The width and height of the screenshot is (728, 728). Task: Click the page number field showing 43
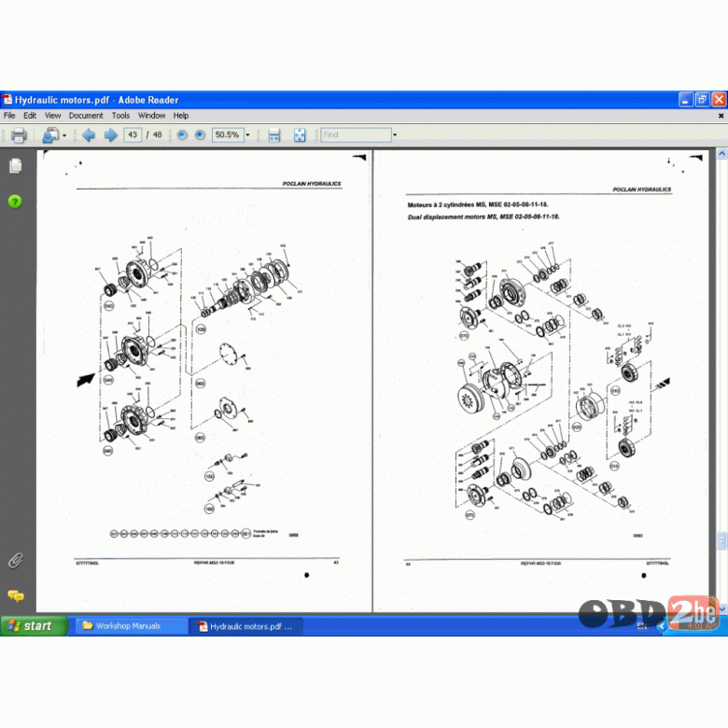click(x=133, y=135)
